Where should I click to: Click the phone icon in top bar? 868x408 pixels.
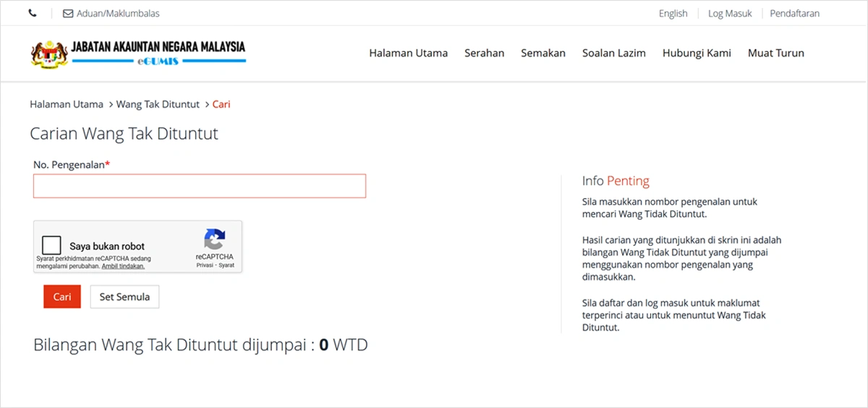tap(33, 13)
